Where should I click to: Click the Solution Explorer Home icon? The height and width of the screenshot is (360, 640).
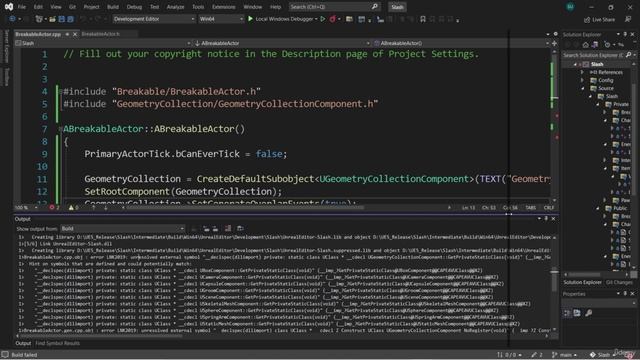click(x=586, y=45)
